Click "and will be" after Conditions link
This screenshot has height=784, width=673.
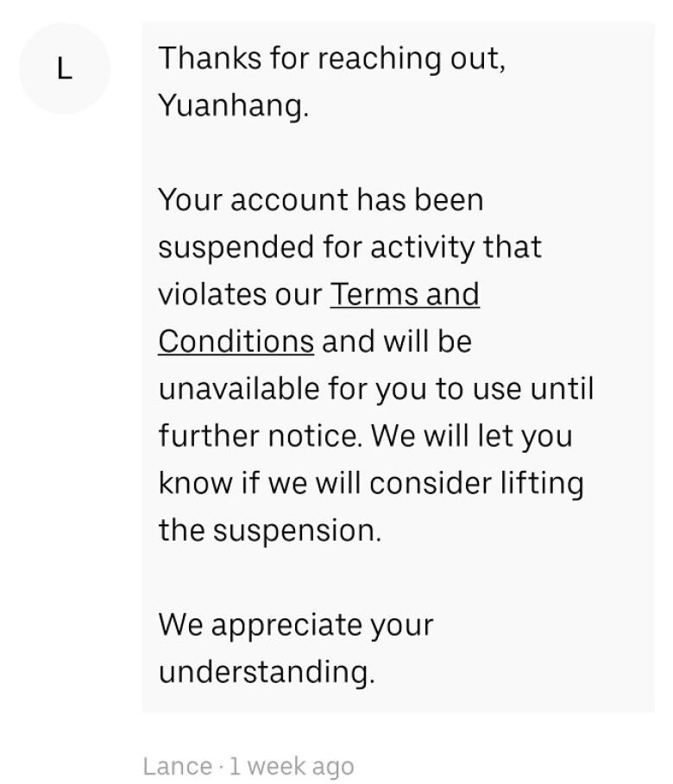(x=397, y=342)
